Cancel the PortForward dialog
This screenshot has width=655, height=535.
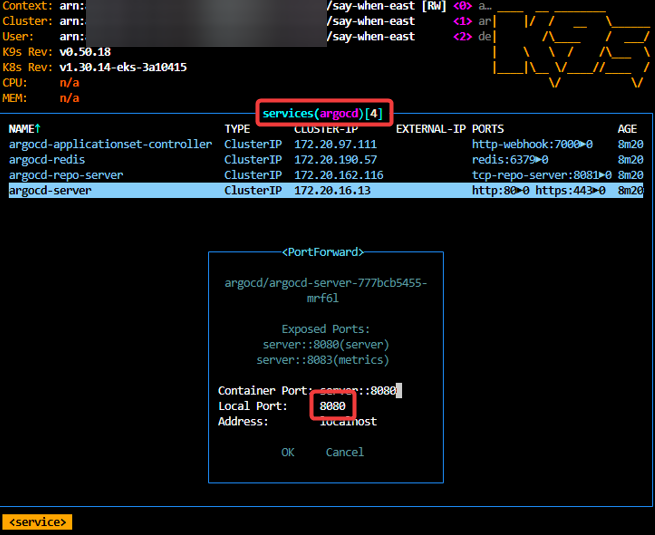(x=344, y=452)
